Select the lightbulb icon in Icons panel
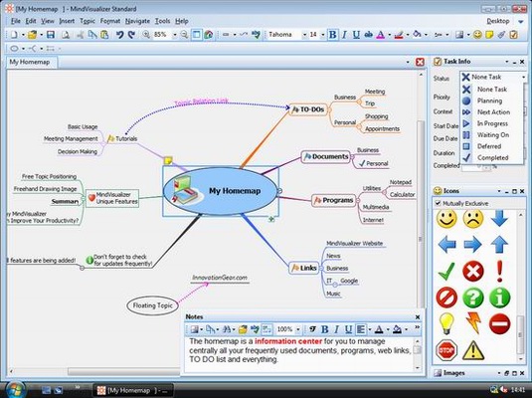 [x=446, y=323]
